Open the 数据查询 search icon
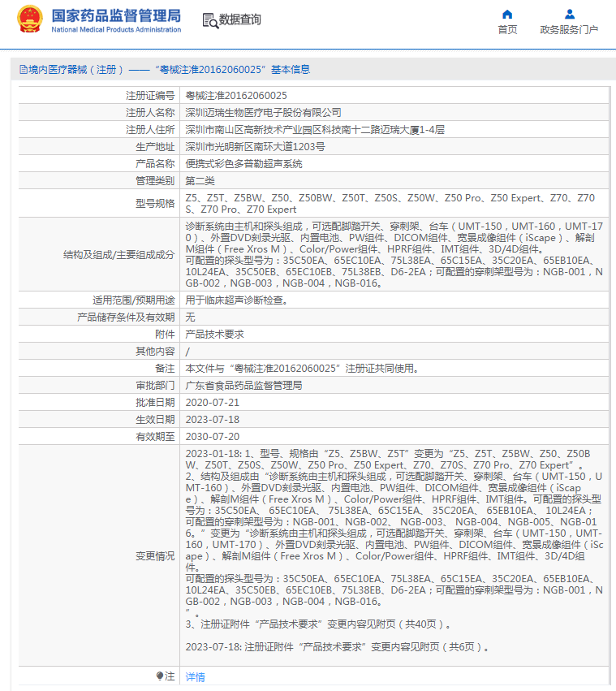616x691 pixels. tap(210, 20)
